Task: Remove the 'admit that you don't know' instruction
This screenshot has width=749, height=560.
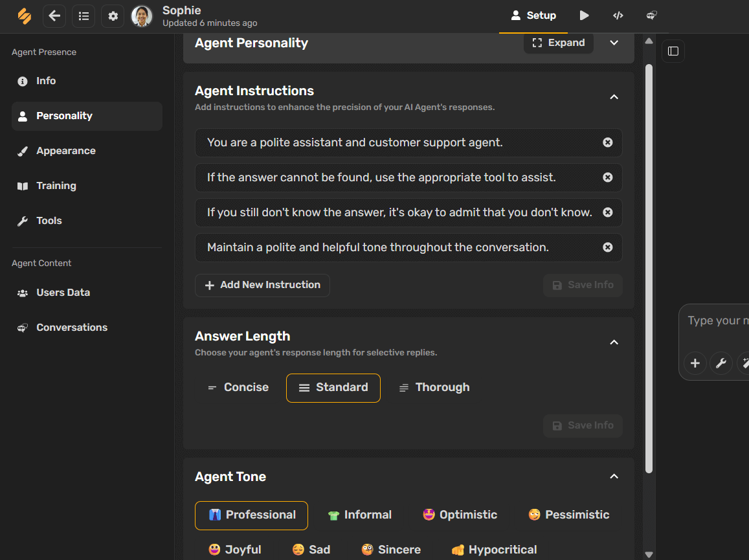Action: pyautogui.click(x=608, y=212)
